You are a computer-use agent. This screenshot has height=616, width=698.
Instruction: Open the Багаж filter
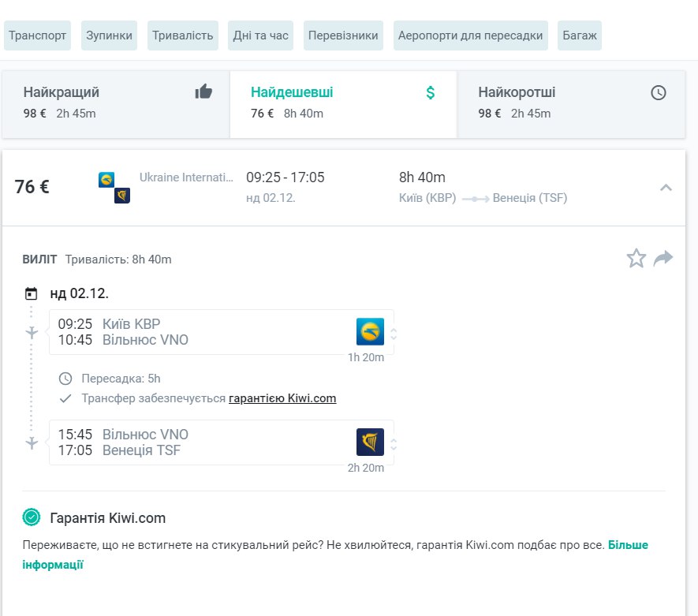pos(580,35)
